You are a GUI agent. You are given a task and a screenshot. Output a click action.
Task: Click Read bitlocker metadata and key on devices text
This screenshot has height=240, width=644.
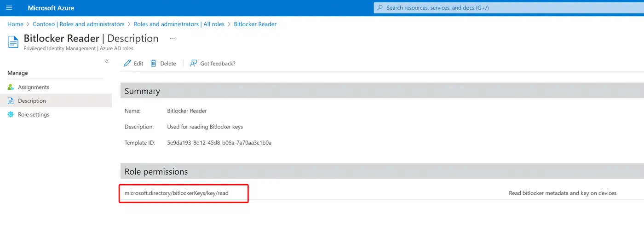click(563, 193)
